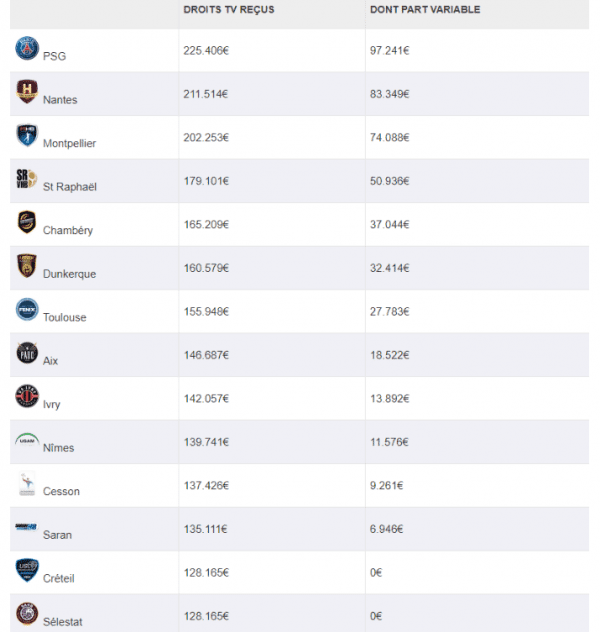The image size is (600, 632).
Task: Click the Nantes club crest
Action: tap(27, 91)
